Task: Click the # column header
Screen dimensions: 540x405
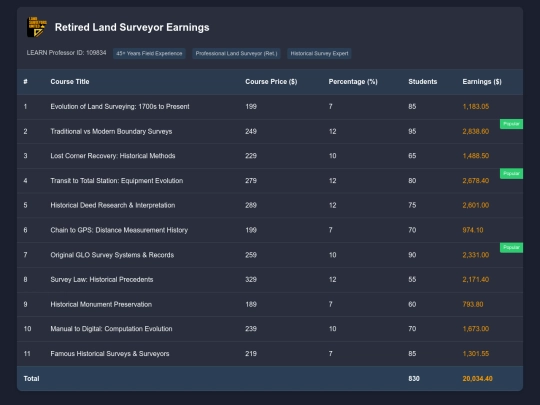Action: tap(25, 82)
